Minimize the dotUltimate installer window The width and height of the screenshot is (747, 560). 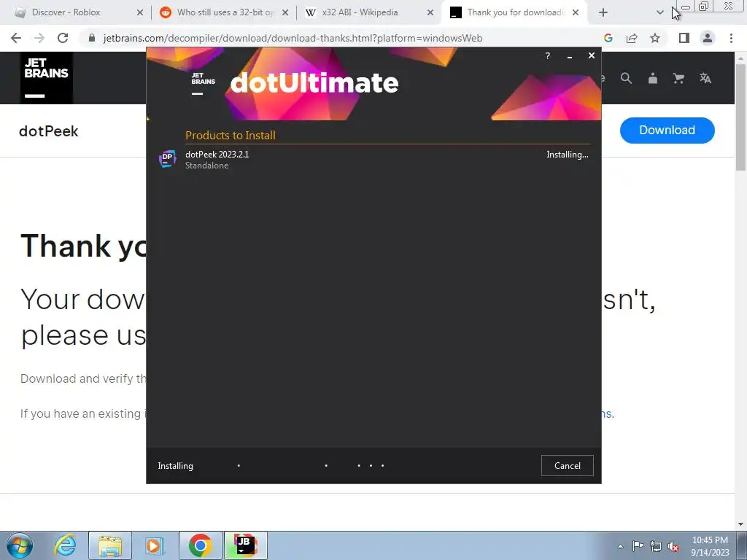[x=569, y=56]
